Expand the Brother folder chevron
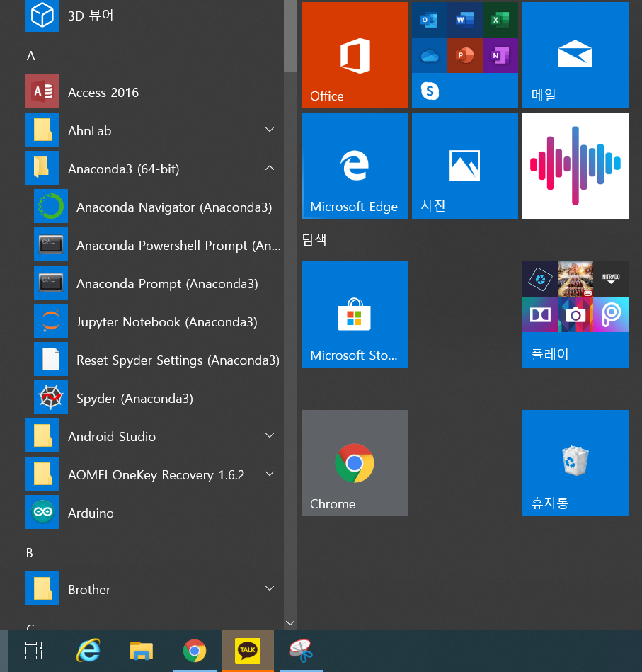 tap(270, 588)
